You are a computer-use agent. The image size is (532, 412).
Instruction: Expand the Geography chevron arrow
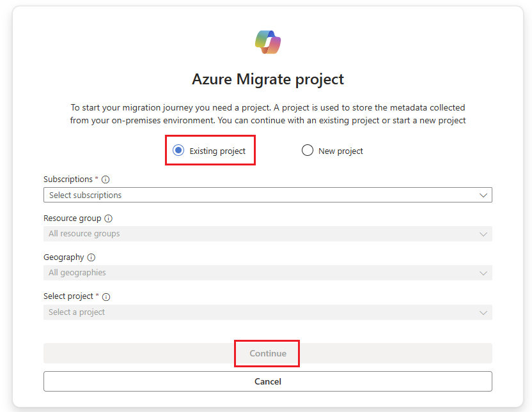(483, 273)
